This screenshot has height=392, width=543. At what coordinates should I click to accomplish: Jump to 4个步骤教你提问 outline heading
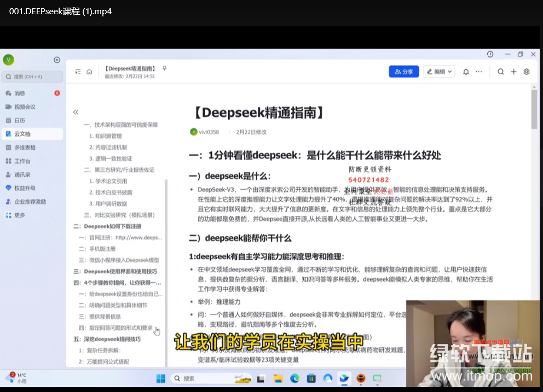117,283
